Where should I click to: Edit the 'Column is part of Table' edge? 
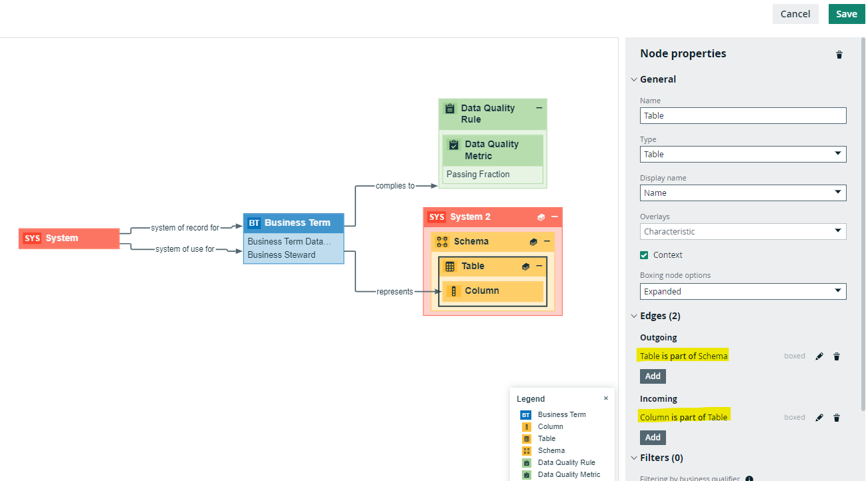pos(819,418)
